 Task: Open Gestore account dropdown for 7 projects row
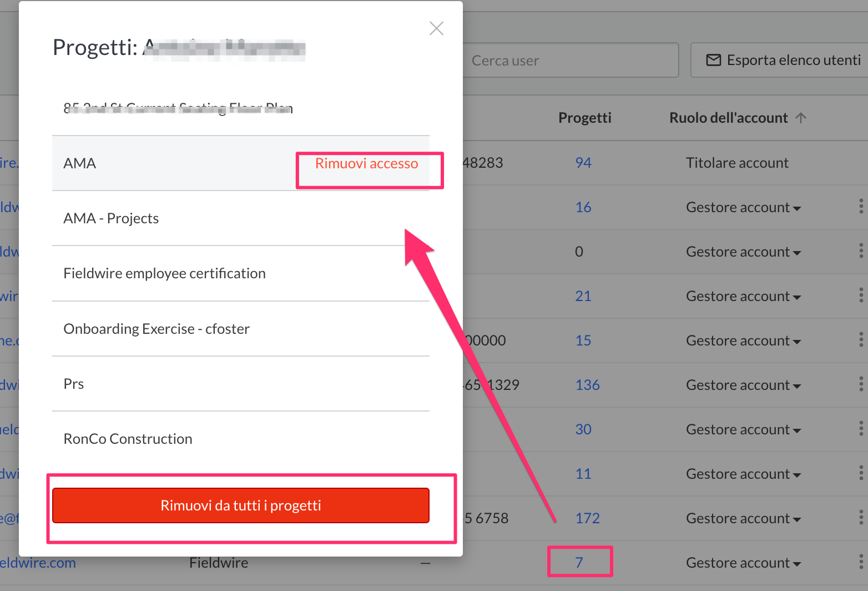pyautogui.click(x=743, y=563)
